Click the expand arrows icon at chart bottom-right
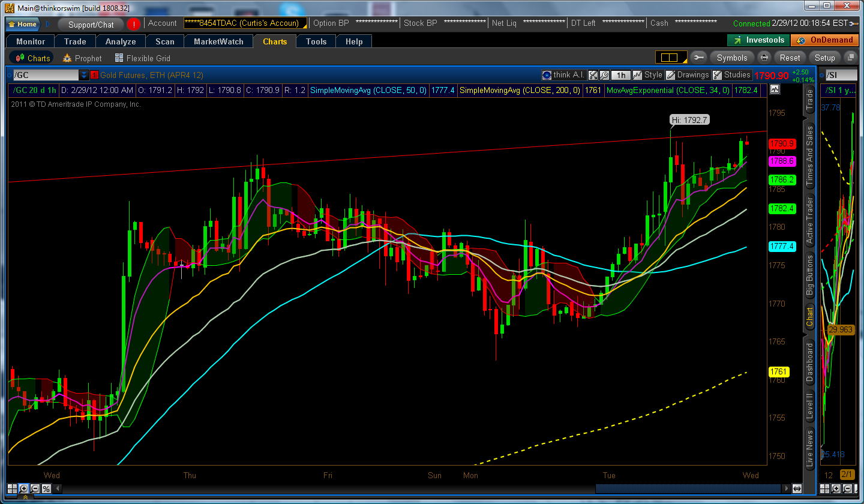 pyautogui.click(x=797, y=489)
